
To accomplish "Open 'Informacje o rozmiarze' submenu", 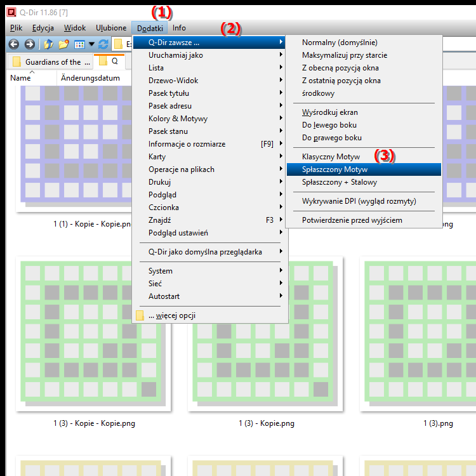I will [x=209, y=144].
